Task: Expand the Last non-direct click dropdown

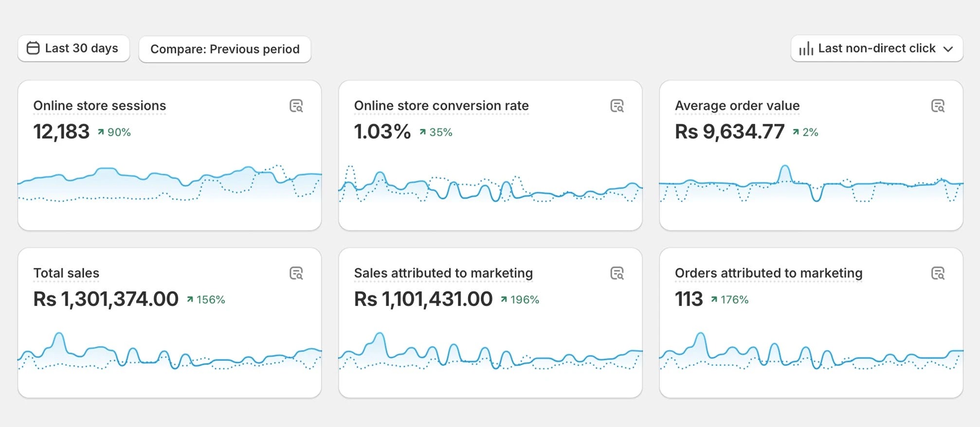Action: [876, 49]
